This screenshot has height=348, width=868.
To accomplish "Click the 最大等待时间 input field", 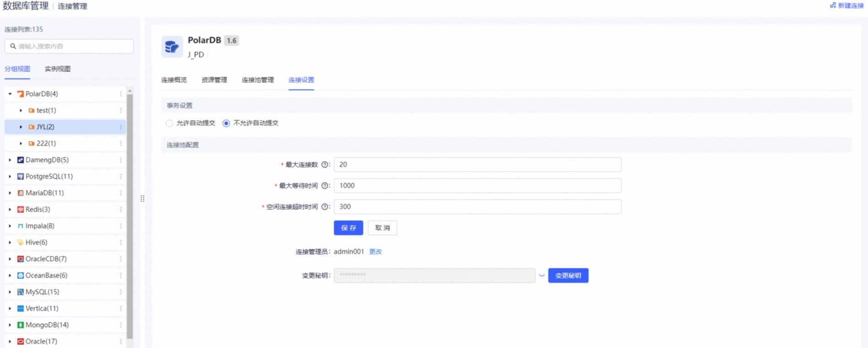I will 478,186.
